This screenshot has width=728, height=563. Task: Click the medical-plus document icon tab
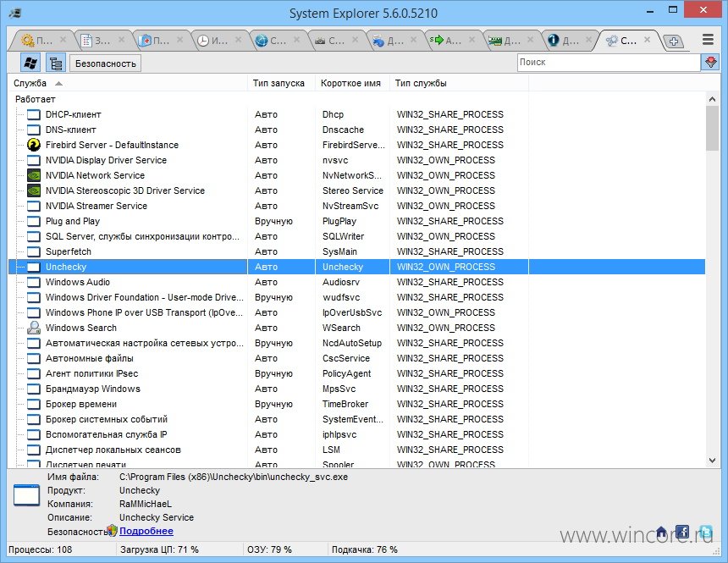tap(154, 41)
